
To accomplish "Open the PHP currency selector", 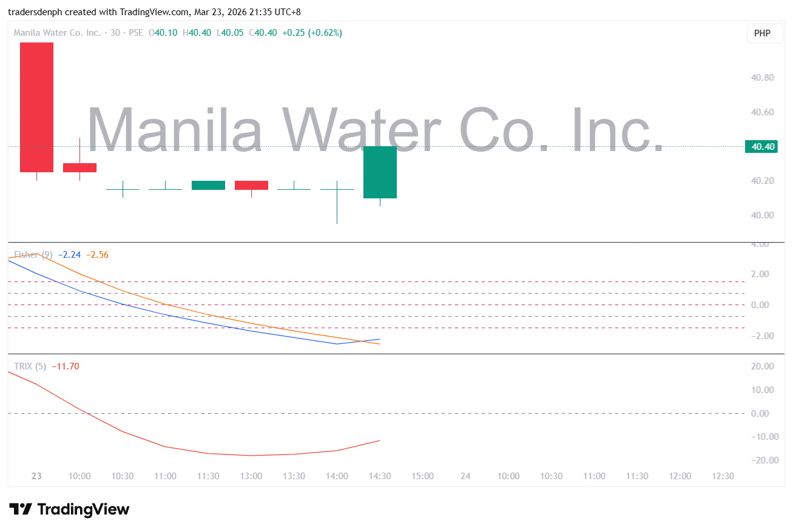I will tap(762, 33).
